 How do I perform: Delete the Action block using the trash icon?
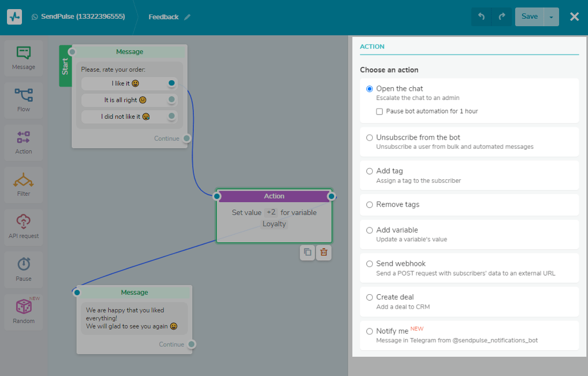pos(323,252)
